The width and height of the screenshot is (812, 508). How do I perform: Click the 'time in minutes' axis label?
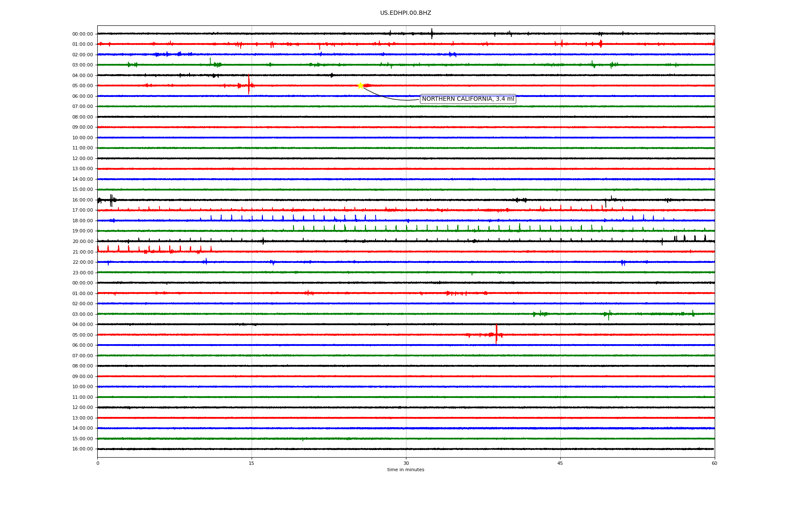point(405,470)
